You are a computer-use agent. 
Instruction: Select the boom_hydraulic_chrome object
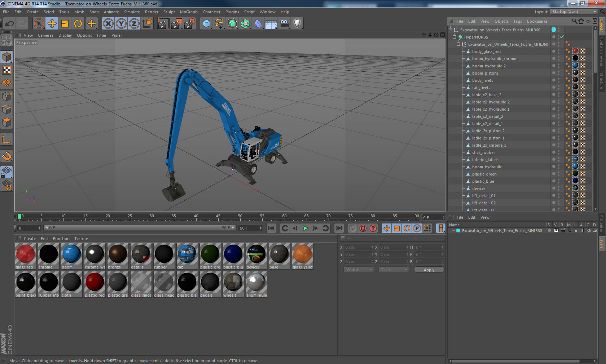[495, 59]
